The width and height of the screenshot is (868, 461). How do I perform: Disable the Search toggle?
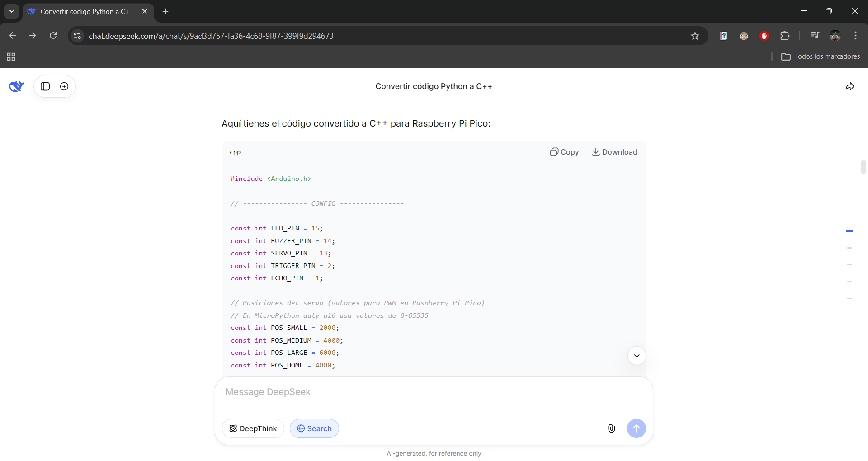314,428
